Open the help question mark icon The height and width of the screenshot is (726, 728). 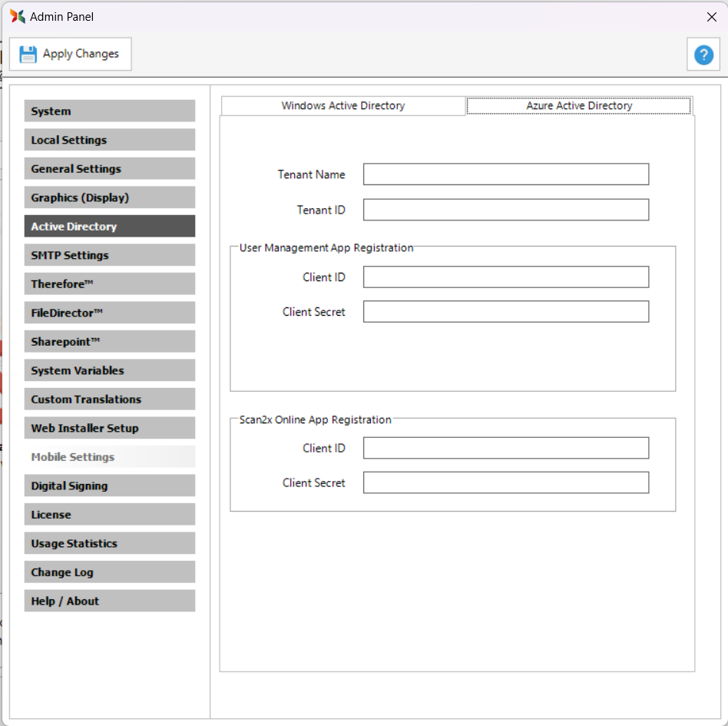703,55
